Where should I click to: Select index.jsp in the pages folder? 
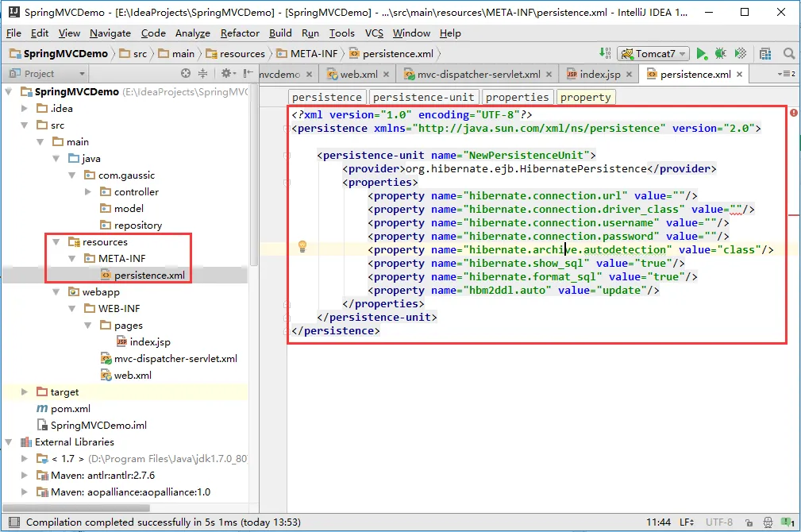point(143,342)
